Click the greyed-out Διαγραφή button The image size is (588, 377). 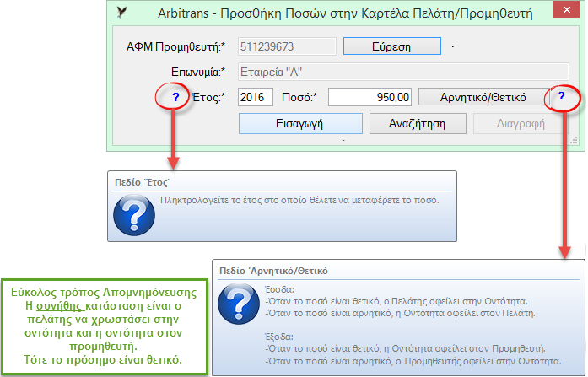[521, 123]
